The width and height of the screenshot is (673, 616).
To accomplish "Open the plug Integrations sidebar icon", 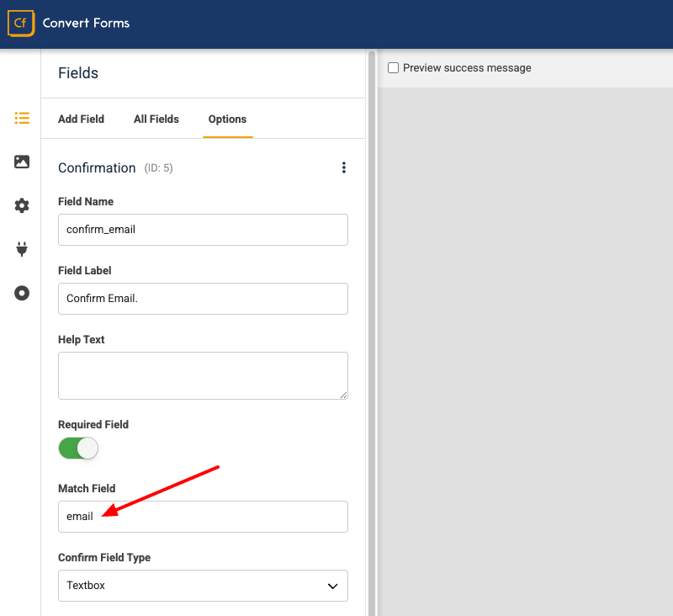I will pyautogui.click(x=22, y=249).
